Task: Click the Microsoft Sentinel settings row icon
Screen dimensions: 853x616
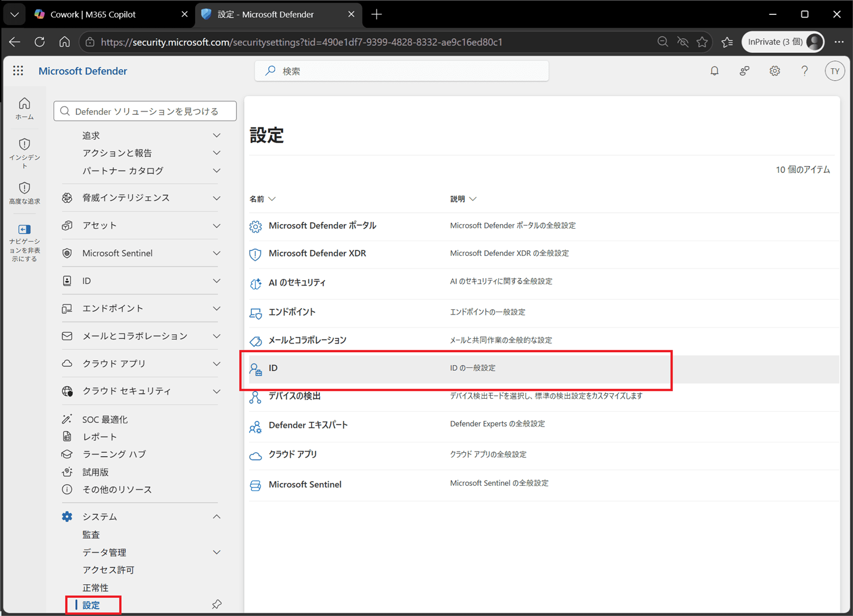Action: click(x=255, y=485)
